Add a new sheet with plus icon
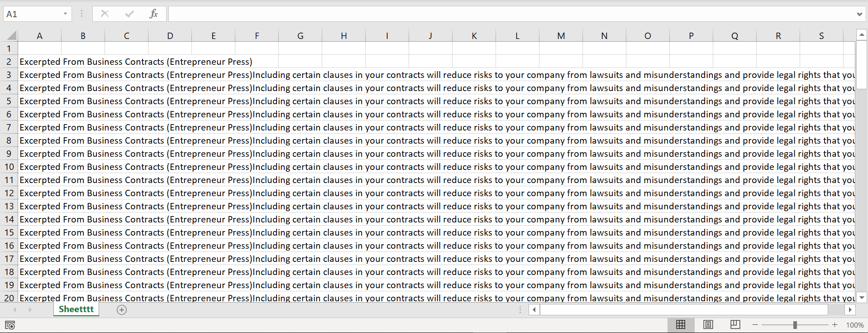This screenshot has width=868, height=333. tap(122, 310)
